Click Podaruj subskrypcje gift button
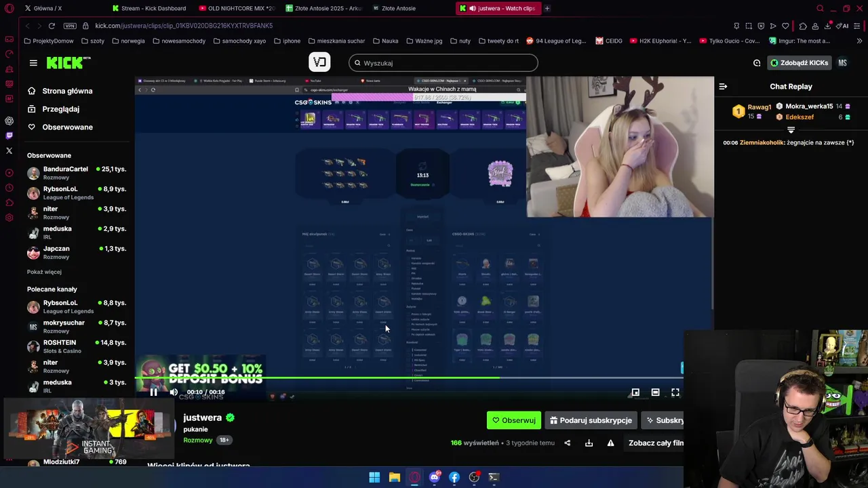The width and height of the screenshot is (868, 488). tap(591, 420)
